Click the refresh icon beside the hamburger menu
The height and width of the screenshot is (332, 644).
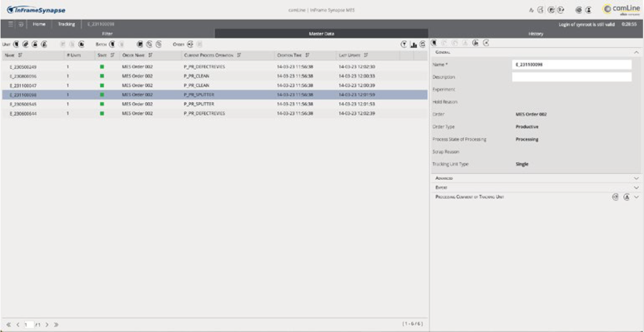coord(21,24)
